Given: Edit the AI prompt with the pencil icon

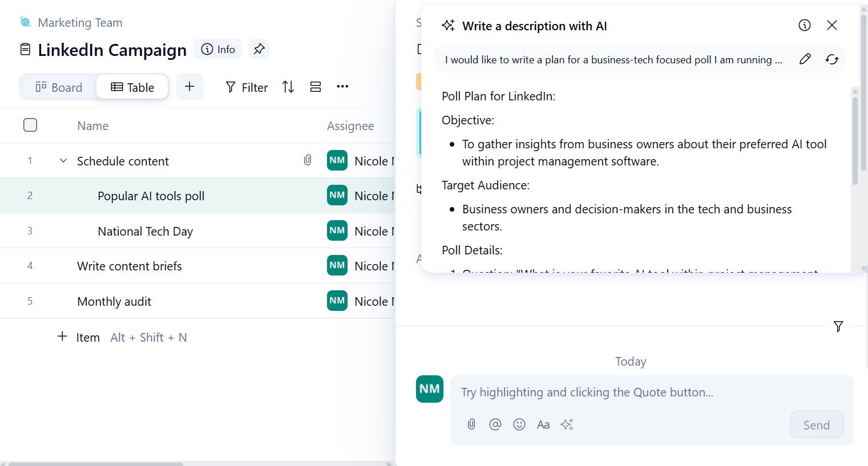Looking at the screenshot, I should tap(805, 59).
